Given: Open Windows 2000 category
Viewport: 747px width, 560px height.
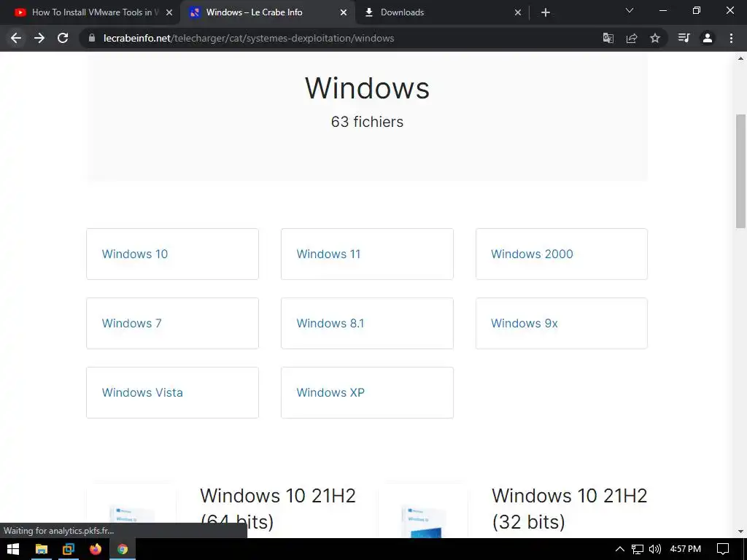Looking at the screenshot, I should point(561,254).
